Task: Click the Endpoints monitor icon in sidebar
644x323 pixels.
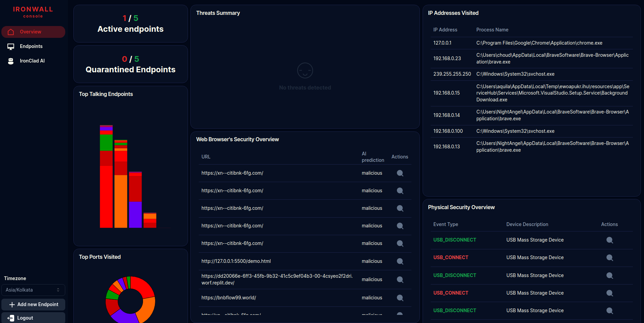Action: [11, 46]
